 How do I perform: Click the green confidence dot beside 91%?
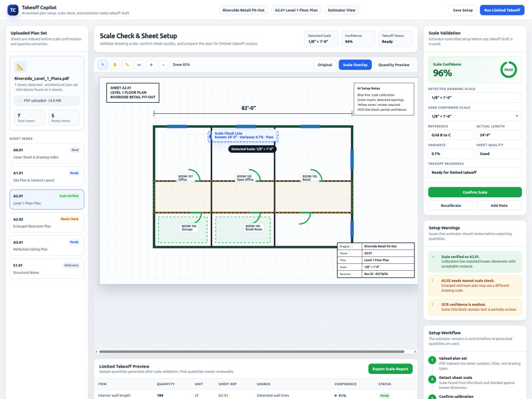[x=336, y=395]
